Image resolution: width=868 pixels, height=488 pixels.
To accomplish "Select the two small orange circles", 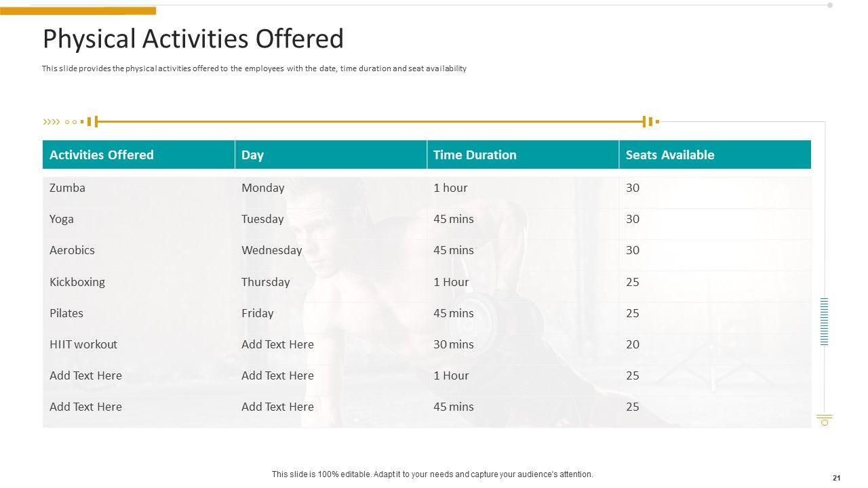I will coord(71,122).
